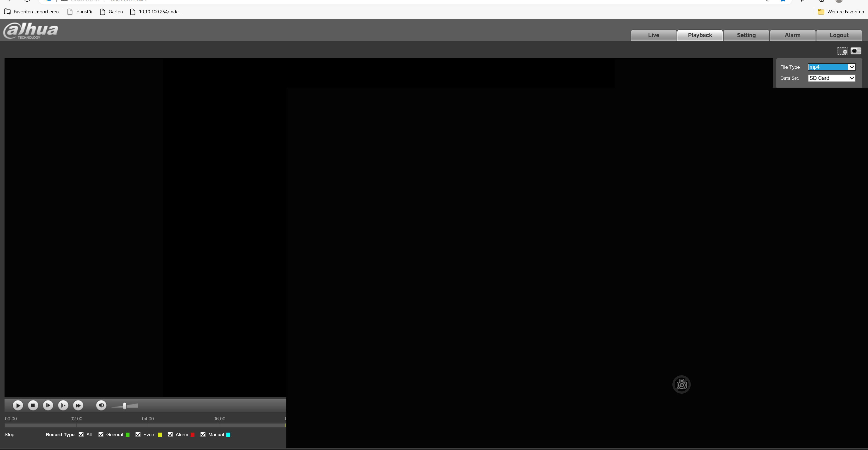
Task: Click the Next Frame button
Action: point(48,405)
